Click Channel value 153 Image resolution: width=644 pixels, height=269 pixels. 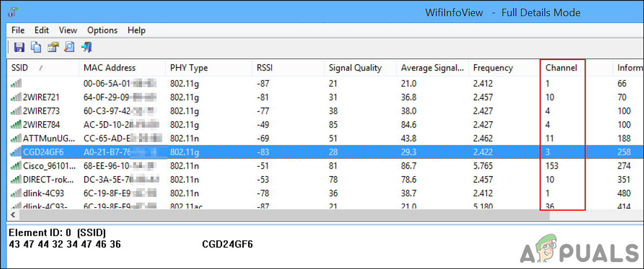(552, 166)
